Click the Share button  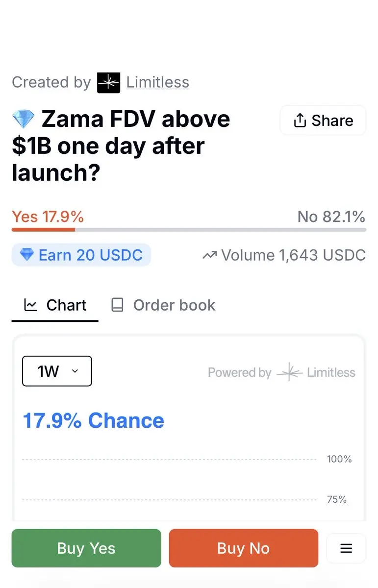[323, 120]
